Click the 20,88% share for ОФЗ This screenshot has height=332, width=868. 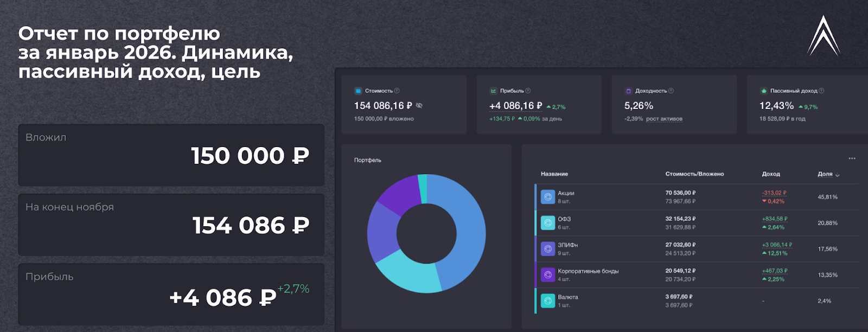tap(827, 223)
